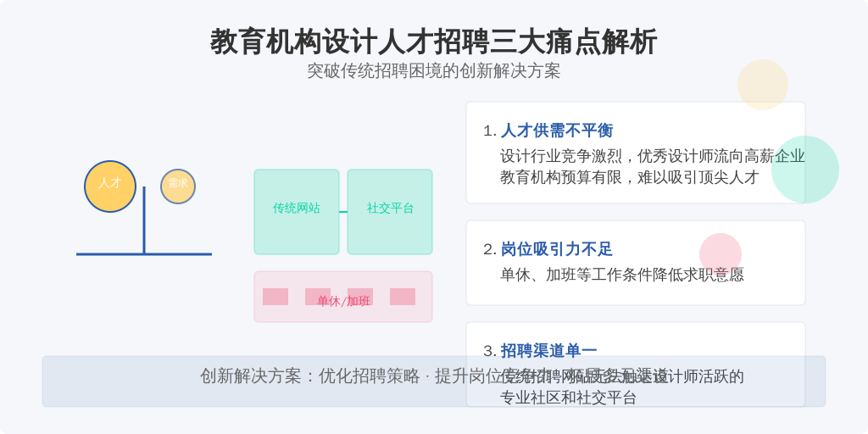
Task: Click the main title 教育机构设计人才招聘三大痛点解析
Action: click(433, 42)
